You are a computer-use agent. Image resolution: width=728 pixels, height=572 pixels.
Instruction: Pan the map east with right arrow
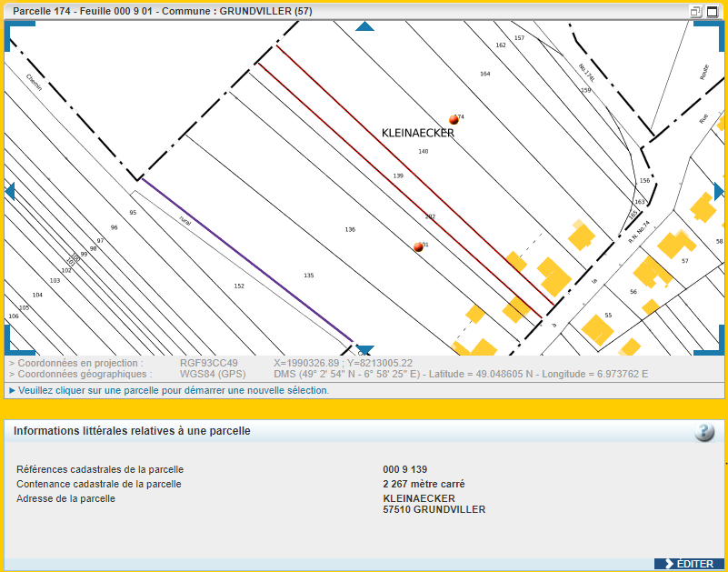(x=718, y=191)
